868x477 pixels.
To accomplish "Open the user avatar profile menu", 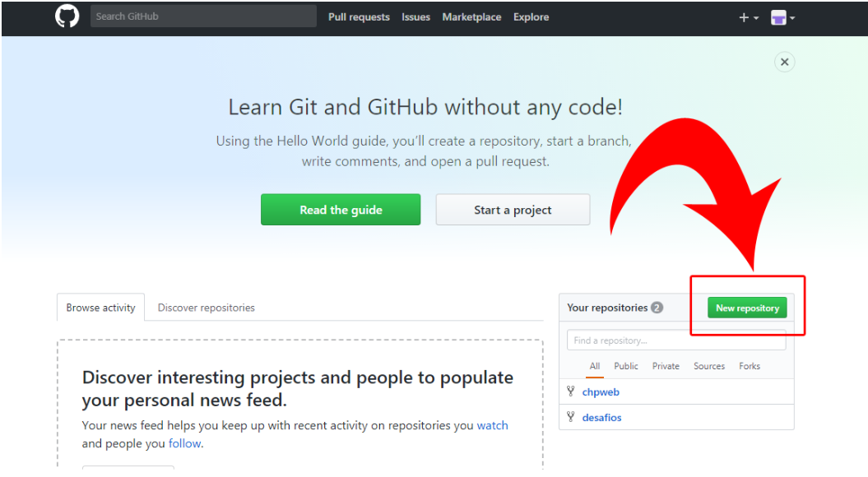I will point(782,18).
